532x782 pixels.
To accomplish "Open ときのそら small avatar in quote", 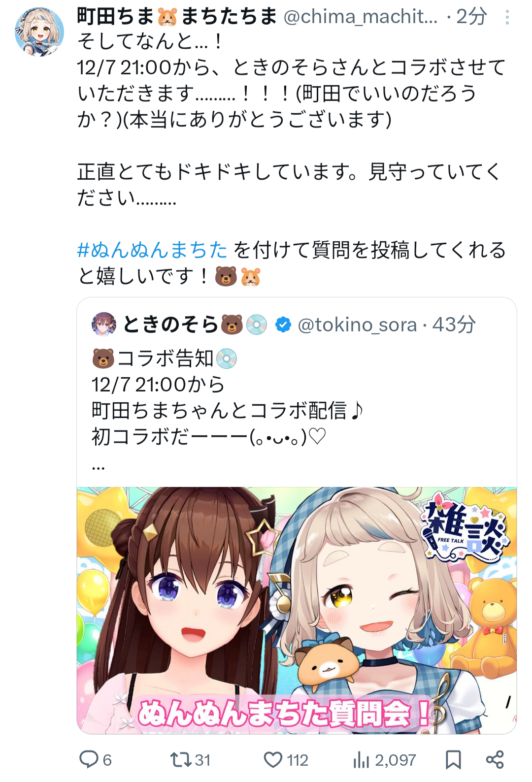I will pos(104,325).
